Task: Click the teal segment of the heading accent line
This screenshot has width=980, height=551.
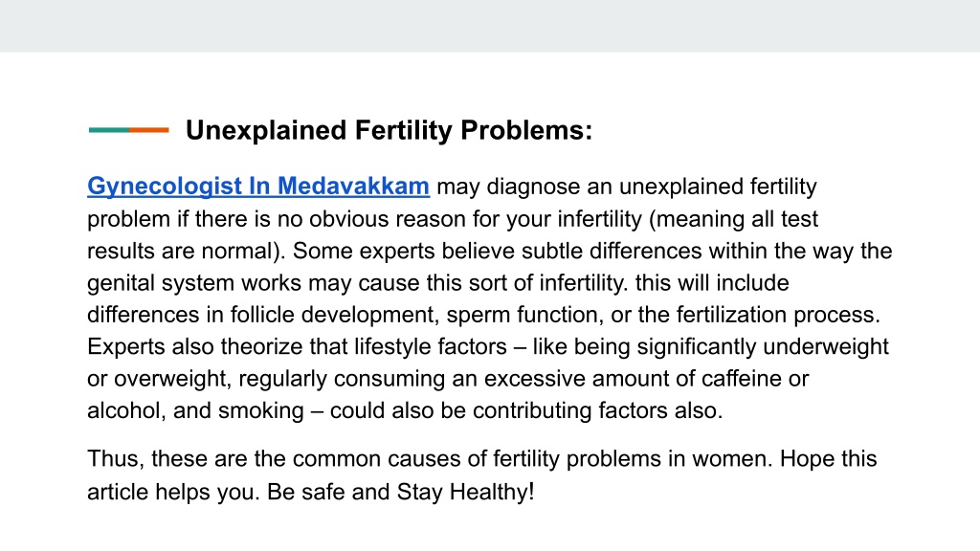Action: tap(109, 130)
